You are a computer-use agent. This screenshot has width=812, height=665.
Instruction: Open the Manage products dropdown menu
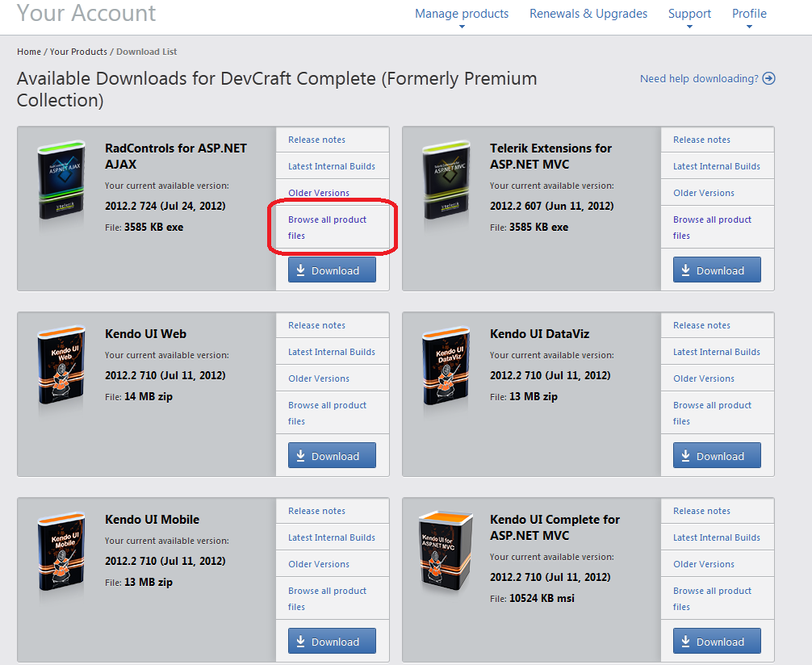pyautogui.click(x=462, y=14)
